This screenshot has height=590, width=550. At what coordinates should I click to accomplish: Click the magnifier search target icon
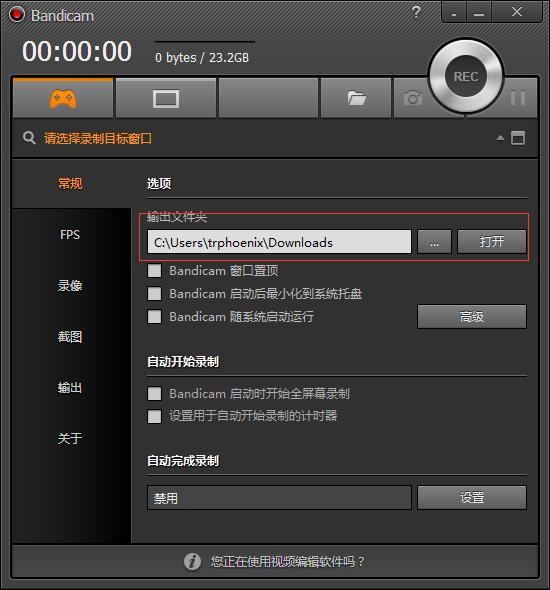tap(29, 138)
